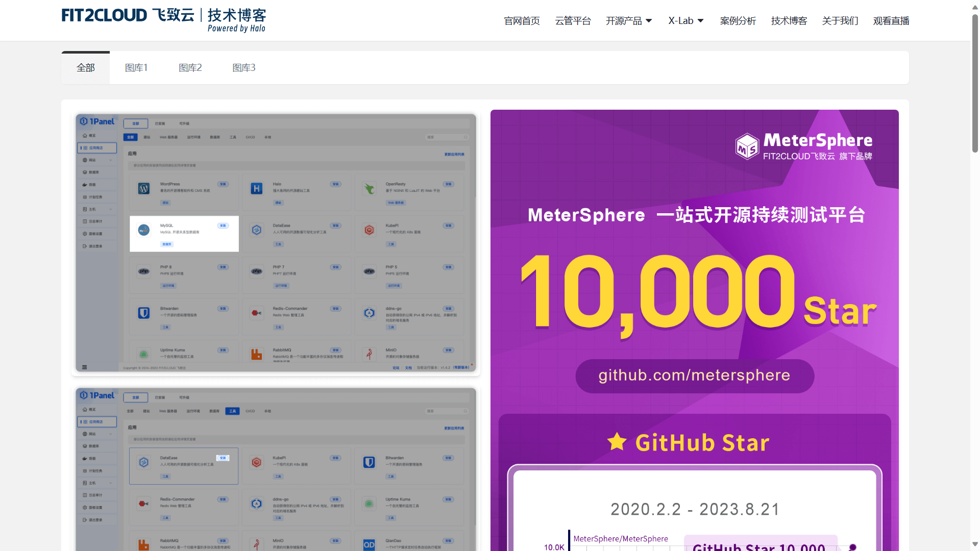The image size is (980, 551).
Task: Click the page vertical scrollbar thumb
Action: point(975,83)
